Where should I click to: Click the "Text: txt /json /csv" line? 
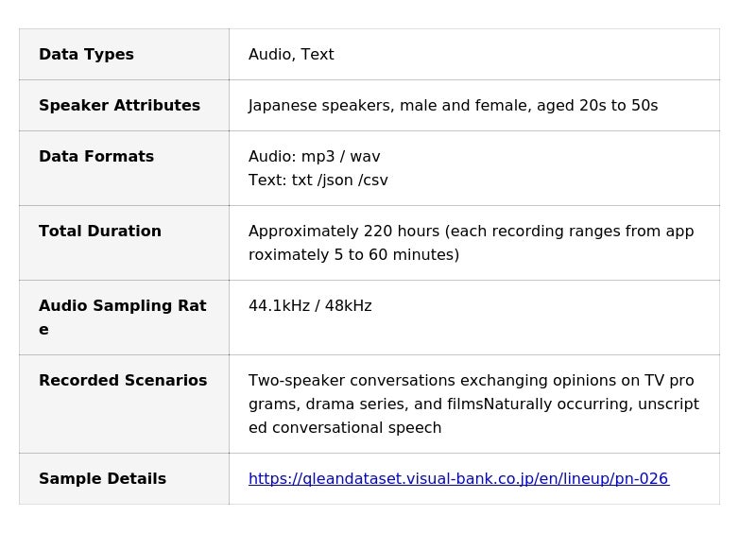pos(318,181)
